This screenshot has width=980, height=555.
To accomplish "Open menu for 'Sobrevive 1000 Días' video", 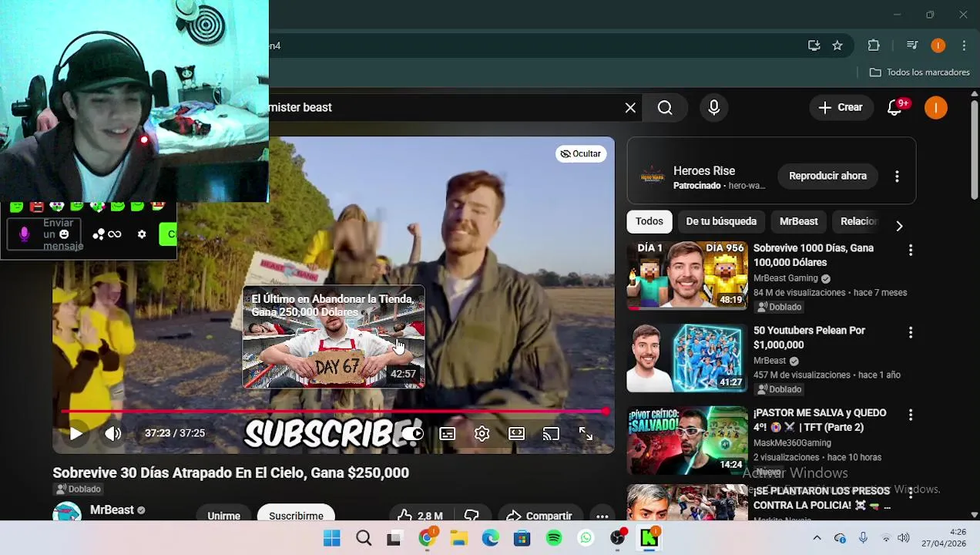I will (911, 251).
